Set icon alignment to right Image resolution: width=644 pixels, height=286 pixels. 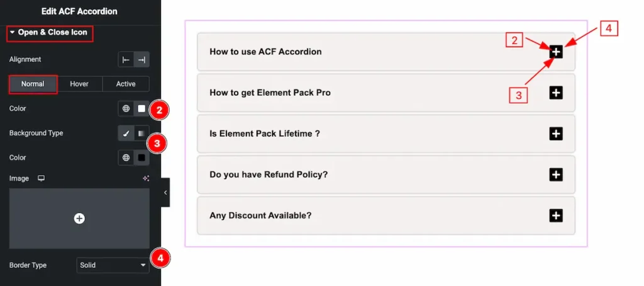pos(142,60)
